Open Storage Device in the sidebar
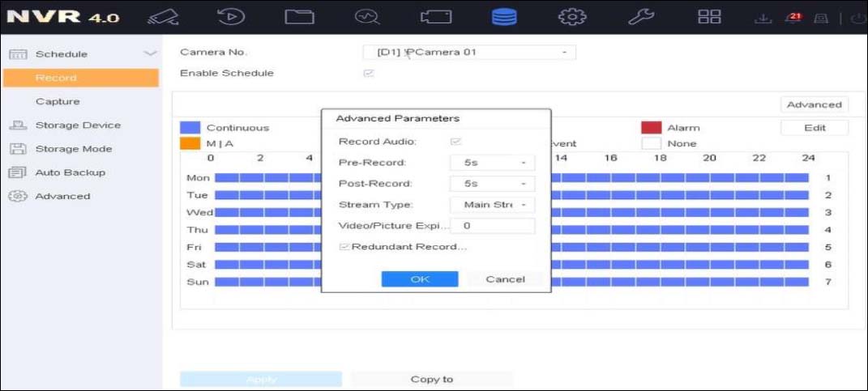 tap(78, 125)
